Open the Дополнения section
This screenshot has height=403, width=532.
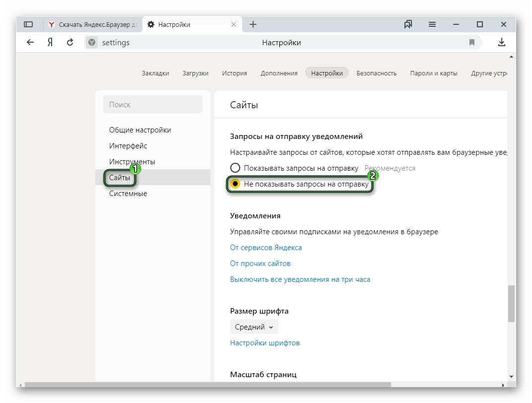[x=279, y=73]
